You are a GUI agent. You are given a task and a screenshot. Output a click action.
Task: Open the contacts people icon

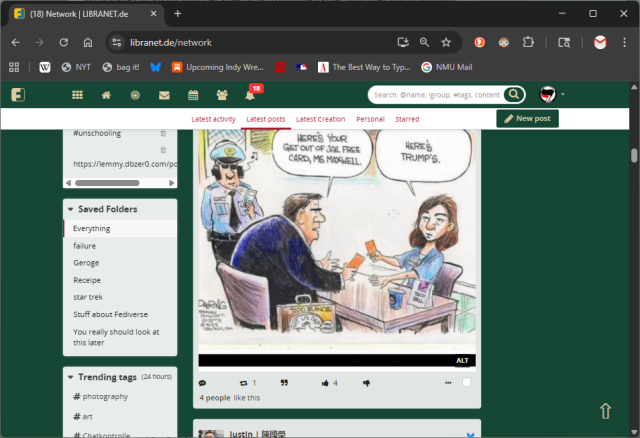pyautogui.click(x=221, y=96)
